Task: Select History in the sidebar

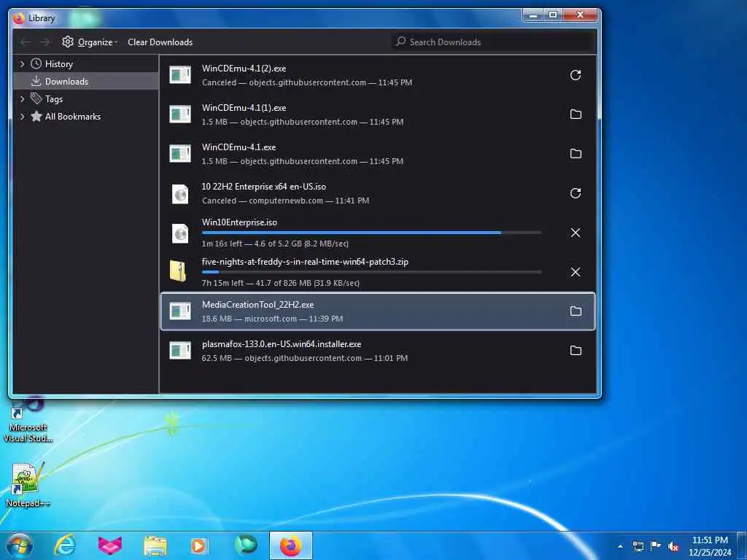Action: tap(58, 64)
